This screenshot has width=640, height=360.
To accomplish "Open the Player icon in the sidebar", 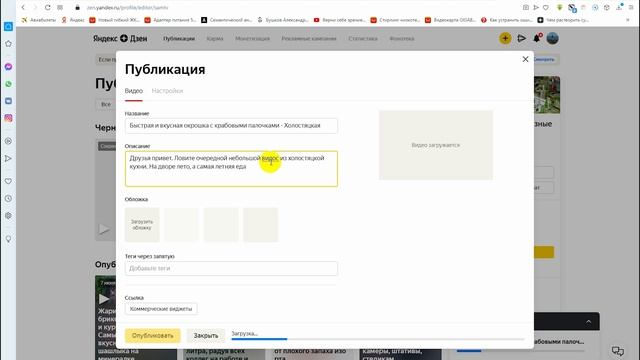I will click(x=8, y=141).
